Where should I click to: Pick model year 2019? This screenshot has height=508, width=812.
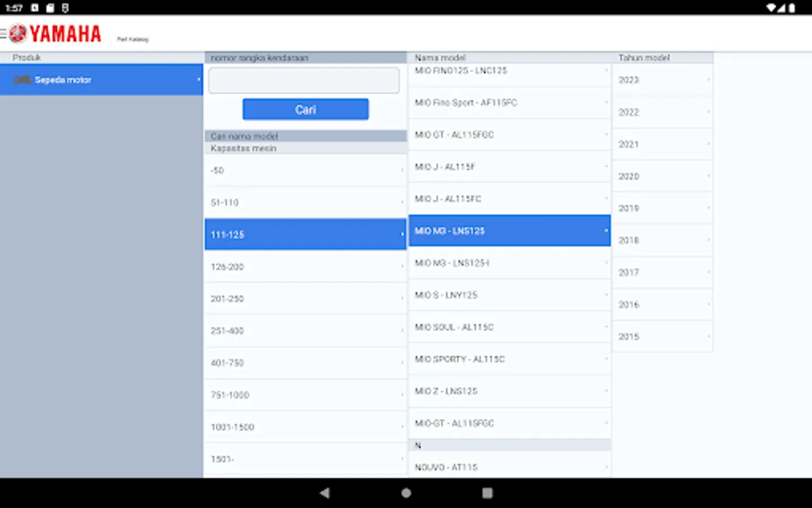coord(663,208)
